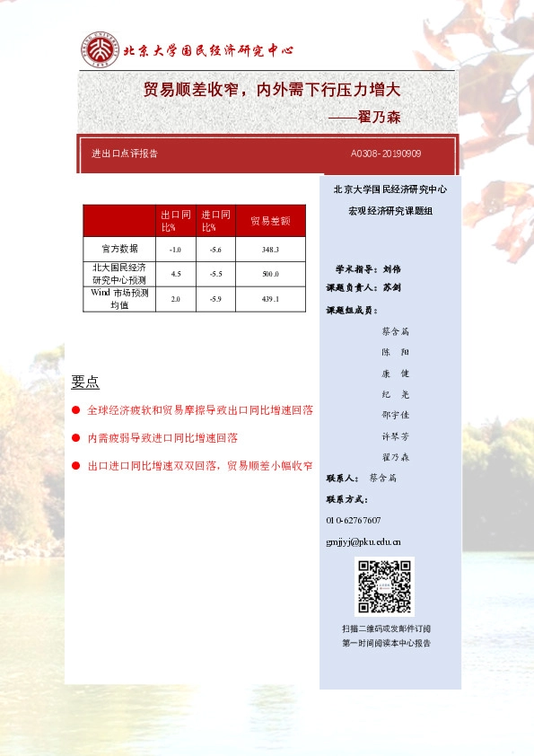
Task: Click the label 进出口点评报告
Action: [125, 154]
